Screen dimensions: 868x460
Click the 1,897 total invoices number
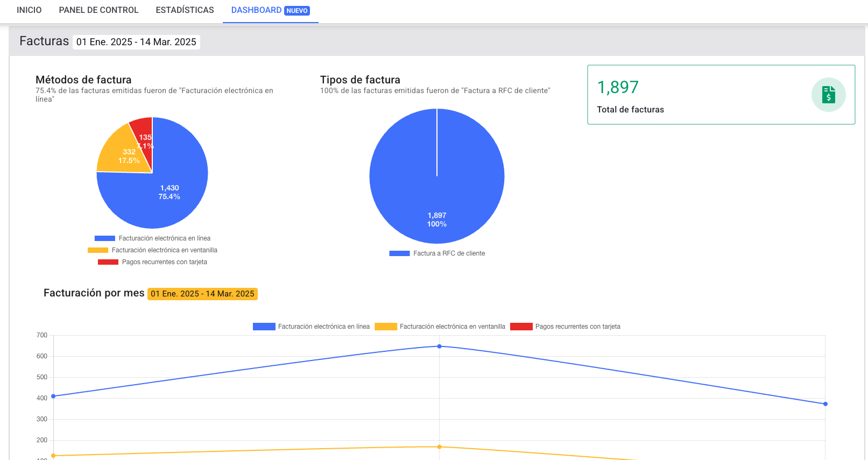point(618,87)
